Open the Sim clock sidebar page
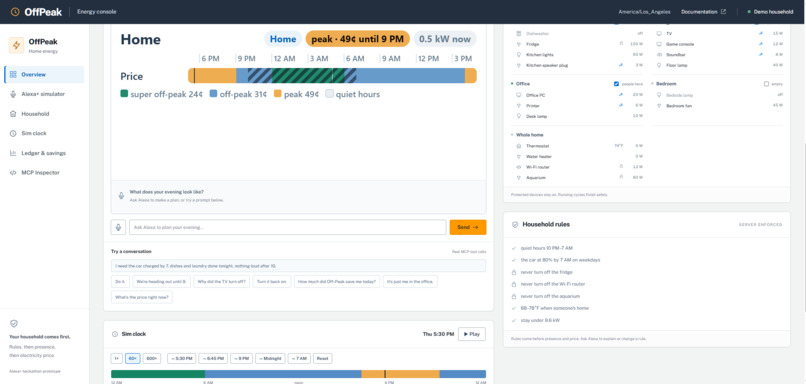 44,133
